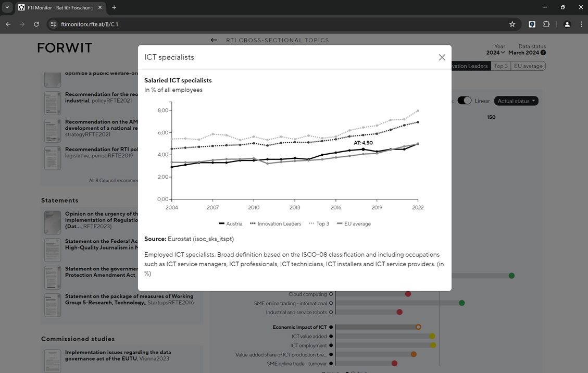Open the Statement on the Federal Act document
The width and height of the screenshot is (588, 373).
(101, 244)
